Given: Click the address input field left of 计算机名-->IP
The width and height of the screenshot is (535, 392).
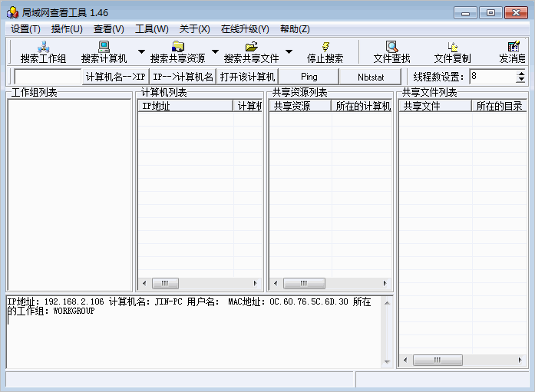Looking at the screenshot, I should click(x=48, y=77).
